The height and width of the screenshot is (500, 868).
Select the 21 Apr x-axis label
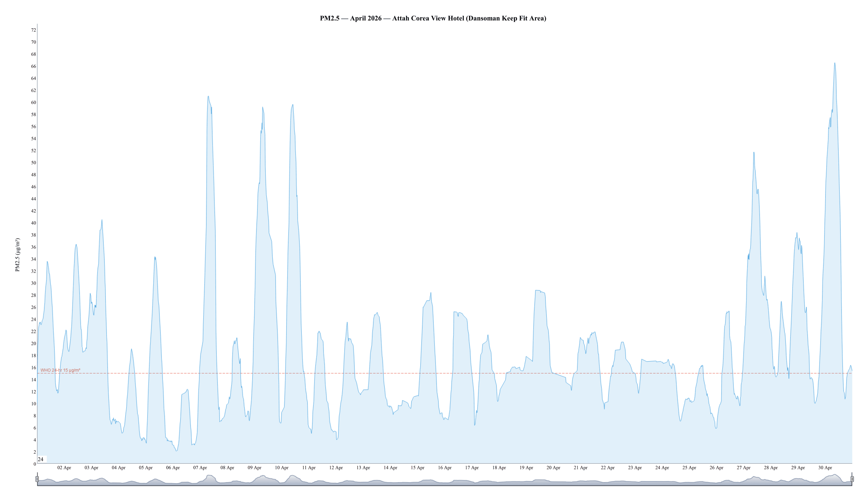(580, 468)
